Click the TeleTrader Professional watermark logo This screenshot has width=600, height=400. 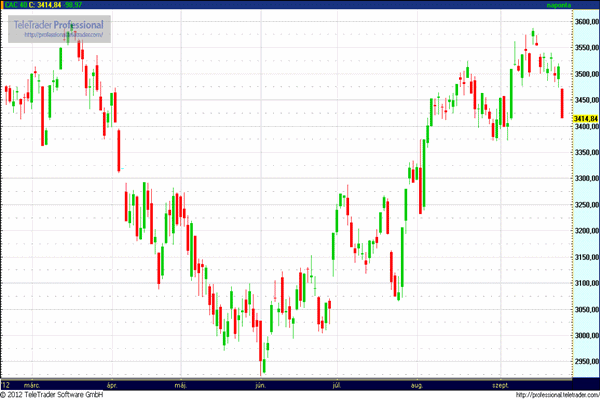58,24
